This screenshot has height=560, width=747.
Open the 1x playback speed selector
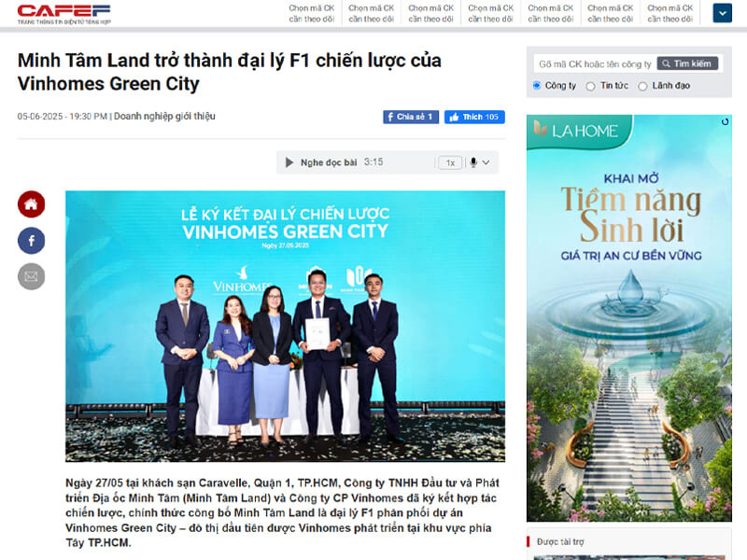450,162
